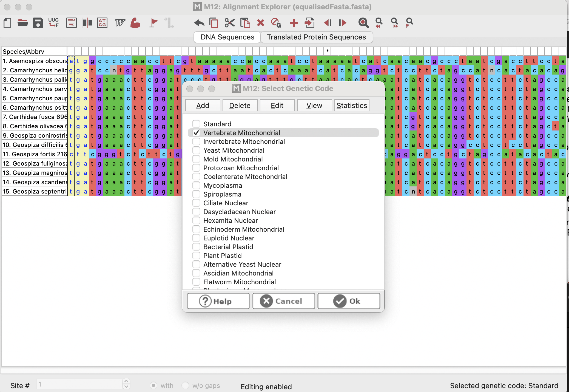
Task: Copy the selected sequence block
Action: tap(214, 23)
